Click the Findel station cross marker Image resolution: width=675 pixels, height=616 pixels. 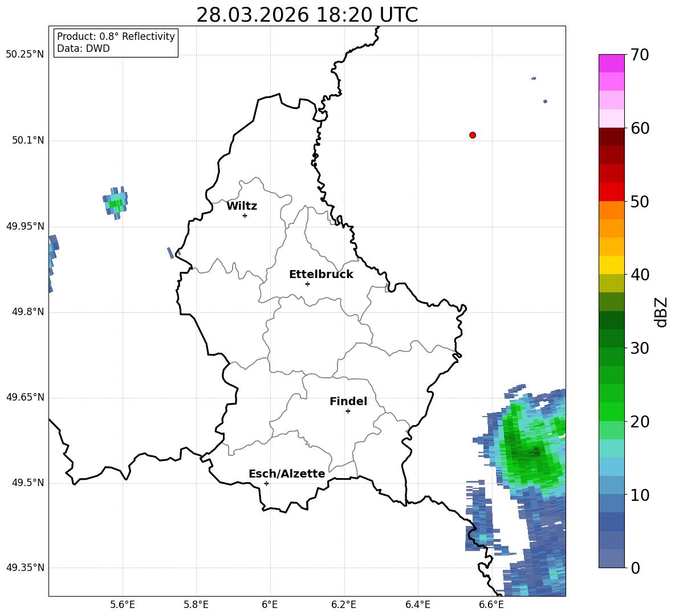(348, 411)
